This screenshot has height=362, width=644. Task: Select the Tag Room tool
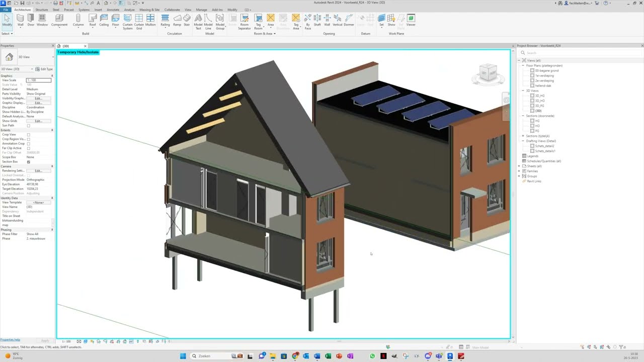[x=258, y=22]
